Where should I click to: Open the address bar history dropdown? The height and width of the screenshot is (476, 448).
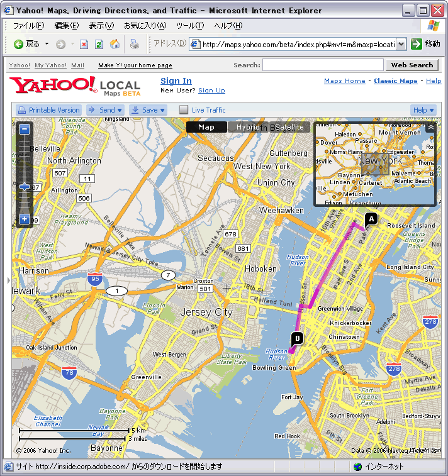tap(401, 44)
